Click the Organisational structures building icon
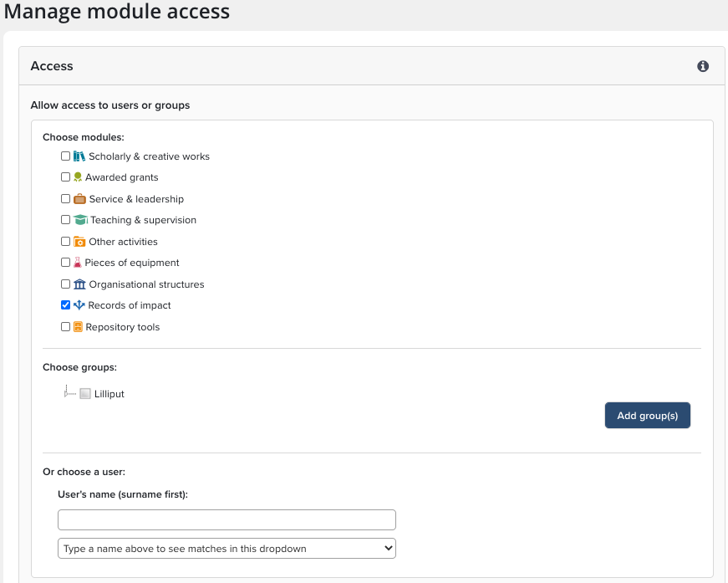Screen dimensions: 728x583 coord(79,284)
